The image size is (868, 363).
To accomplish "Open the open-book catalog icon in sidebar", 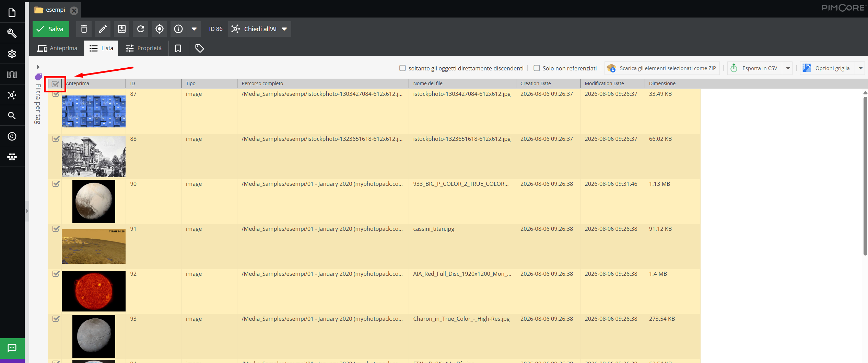I will click(12, 75).
